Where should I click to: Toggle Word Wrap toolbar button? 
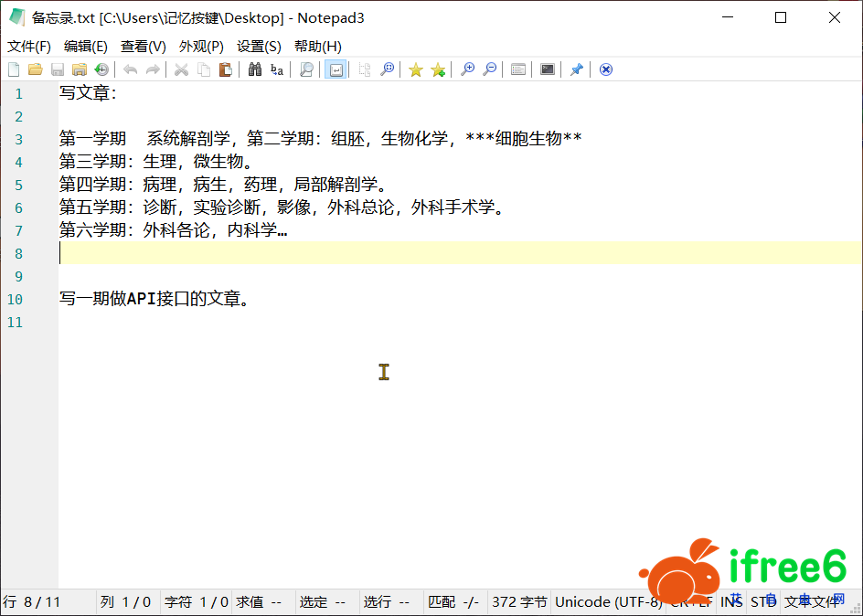point(336,69)
